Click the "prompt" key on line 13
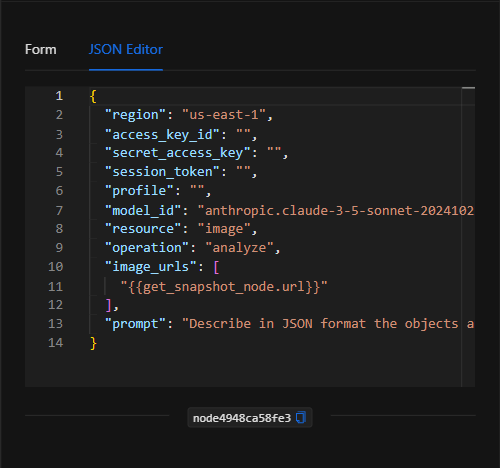This screenshot has width=500, height=468. pos(135,324)
